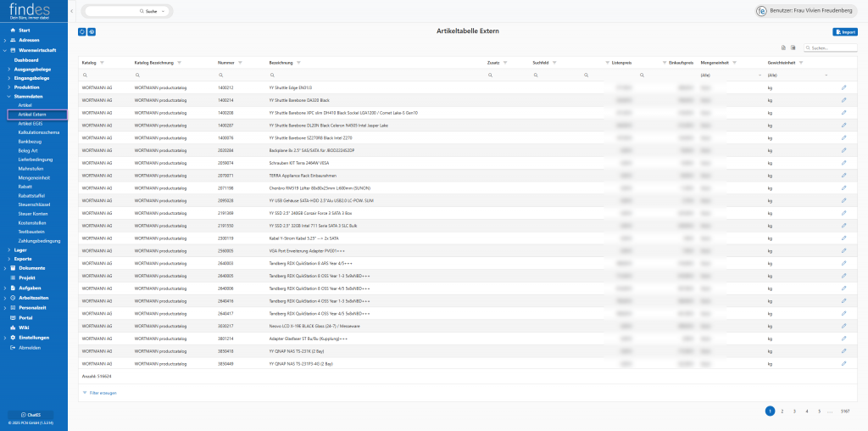Expand the Suche dropdown in top bar

pos(162,11)
